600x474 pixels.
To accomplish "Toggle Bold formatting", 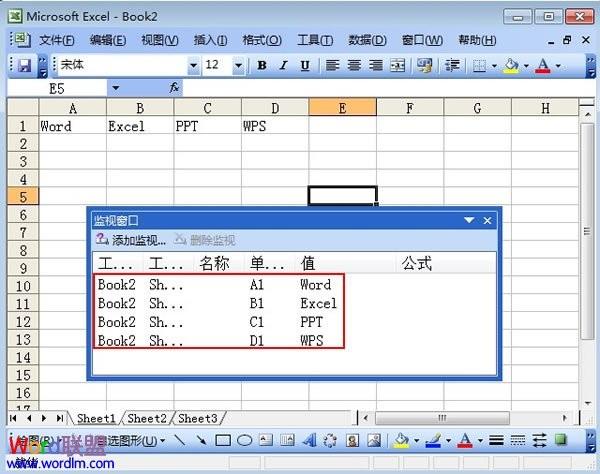I will click(x=262, y=65).
